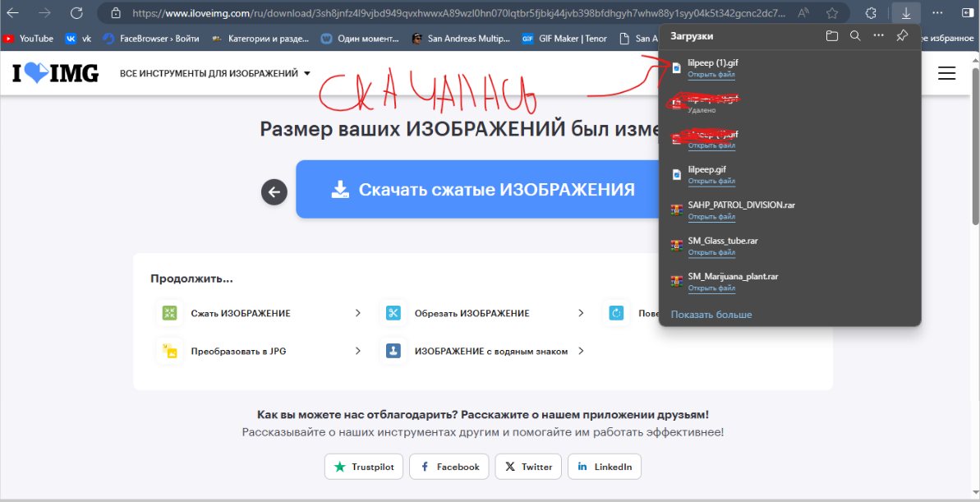Click the round back arrow button

pos(274,192)
